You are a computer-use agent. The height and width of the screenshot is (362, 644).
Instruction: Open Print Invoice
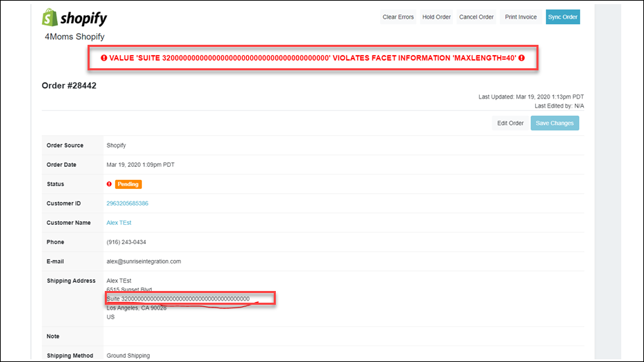521,17
